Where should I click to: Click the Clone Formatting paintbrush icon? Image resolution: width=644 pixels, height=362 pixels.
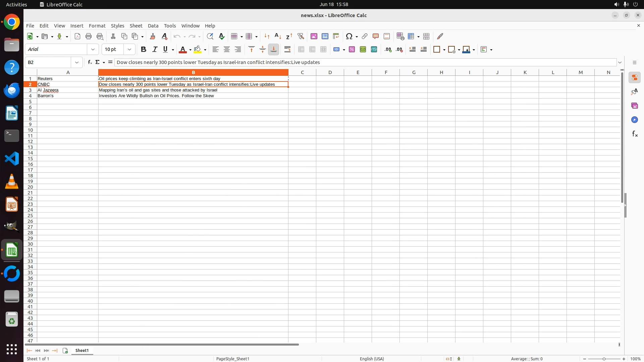pyautogui.click(x=152, y=36)
